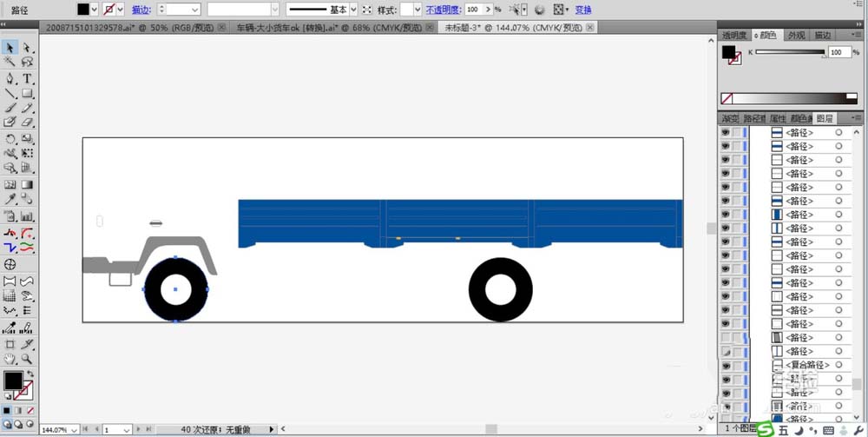Image resolution: width=868 pixels, height=437 pixels.
Task: Close the 未标题-3 document tab
Action: [x=590, y=27]
